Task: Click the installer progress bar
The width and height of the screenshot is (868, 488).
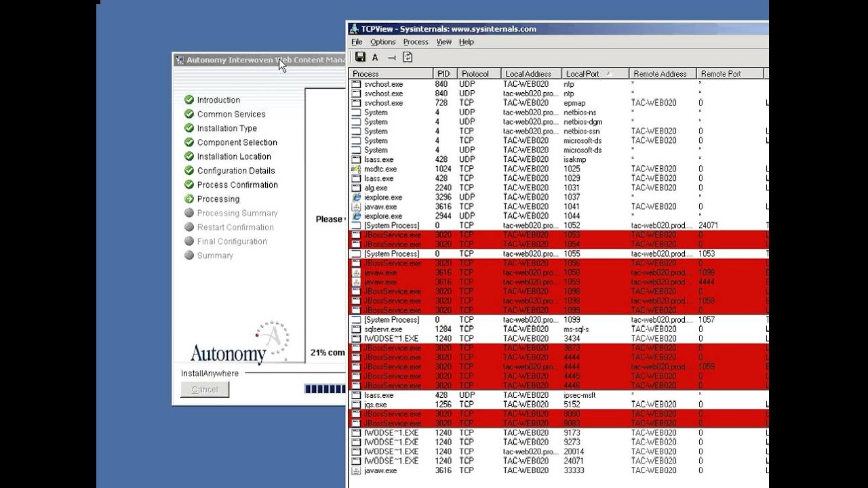Action: 325,389
